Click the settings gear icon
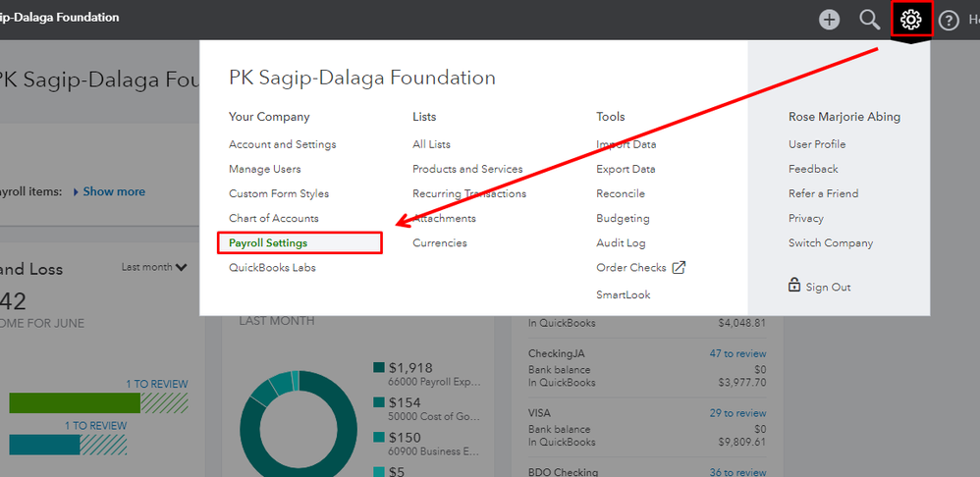 coord(911,20)
